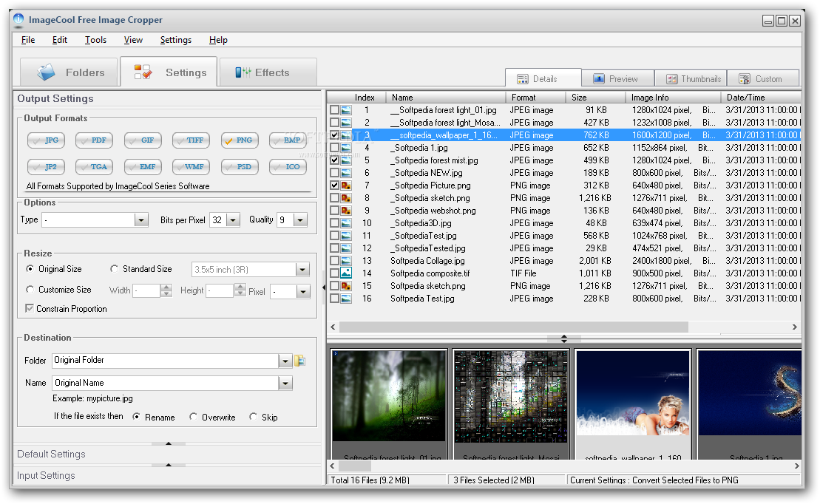This screenshot has height=504, width=820.
Task: Click the horizontal splitter arrows above thumbnails
Action: [x=563, y=338]
